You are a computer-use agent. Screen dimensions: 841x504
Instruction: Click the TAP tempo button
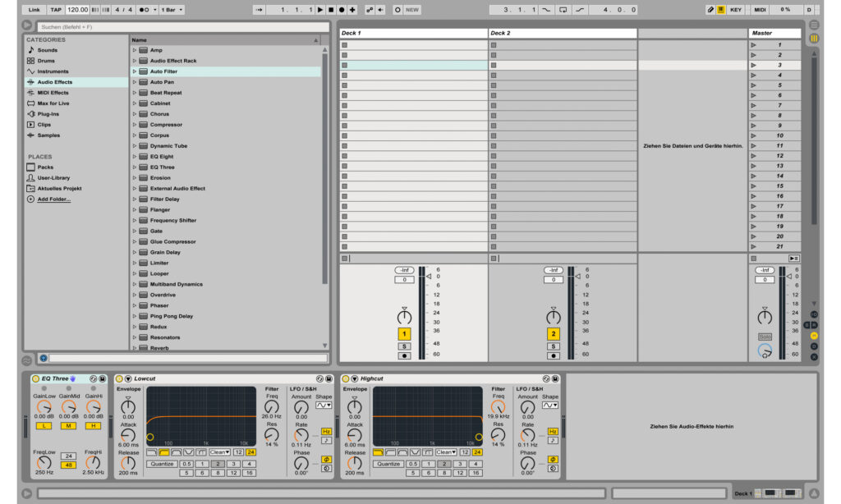pyautogui.click(x=56, y=10)
